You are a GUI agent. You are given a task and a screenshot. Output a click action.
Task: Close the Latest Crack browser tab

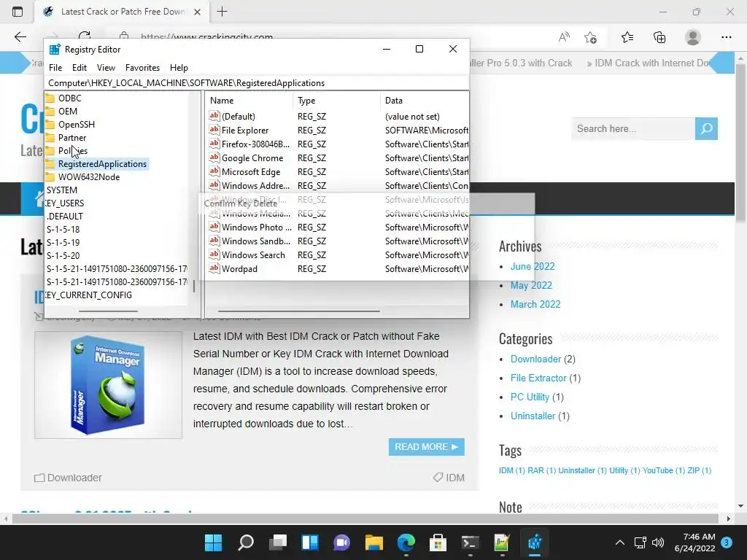click(x=197, y=12)
